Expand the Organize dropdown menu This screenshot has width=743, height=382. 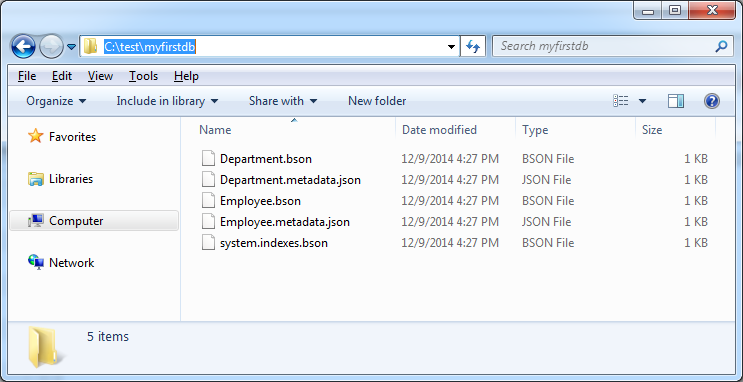tap(56, 101)
